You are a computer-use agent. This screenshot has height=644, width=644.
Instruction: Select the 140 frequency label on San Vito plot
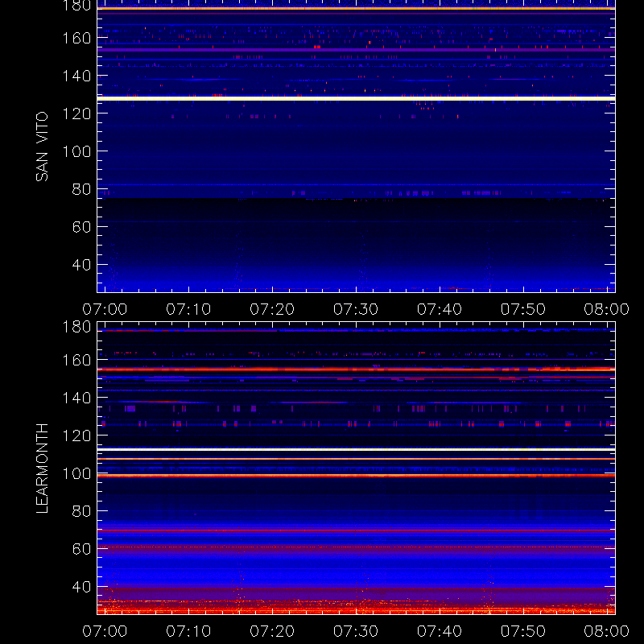point(76,76)
